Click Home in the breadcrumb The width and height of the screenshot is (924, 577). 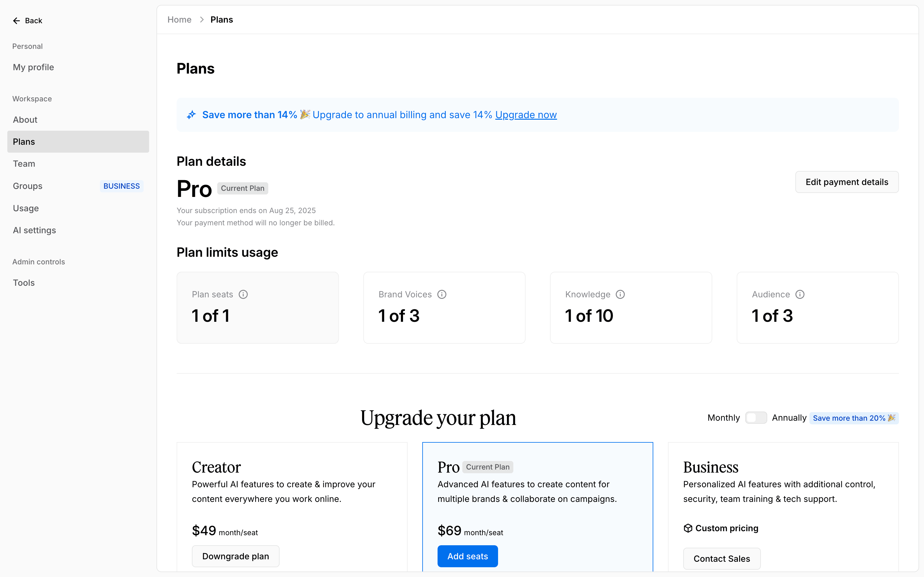(x=179, y=20)
